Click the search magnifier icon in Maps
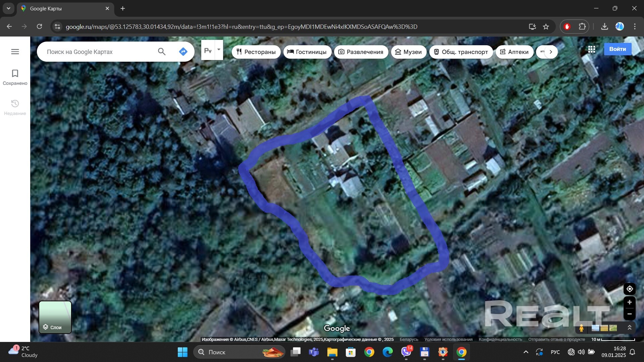644x362 pixels. [162, 52]
